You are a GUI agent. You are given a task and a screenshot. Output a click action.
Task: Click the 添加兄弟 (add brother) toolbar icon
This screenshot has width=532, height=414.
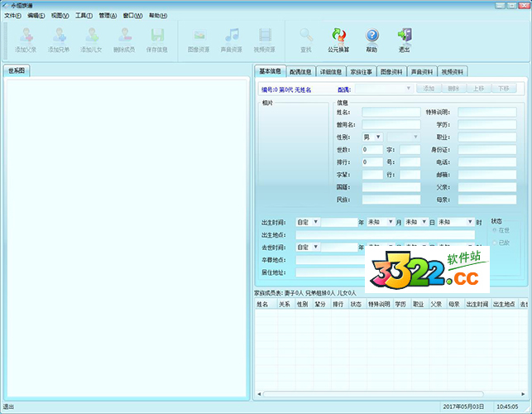tap(59, 38)
